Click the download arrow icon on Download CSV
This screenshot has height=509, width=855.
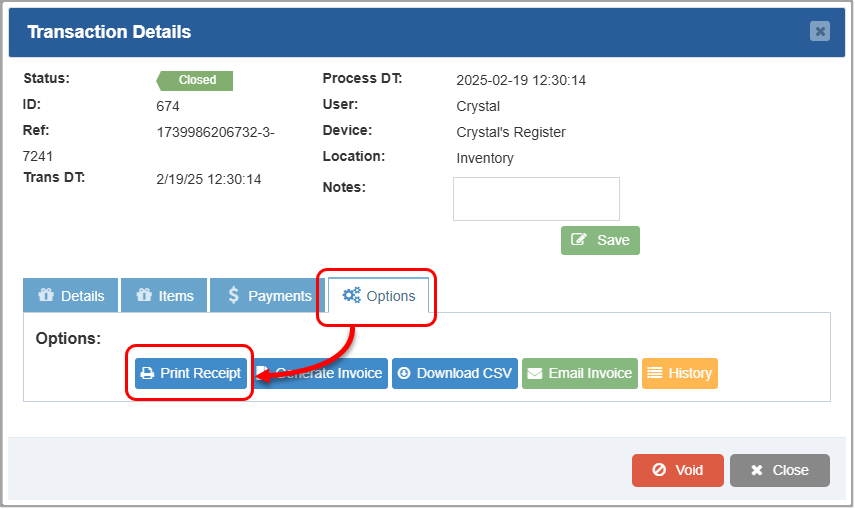coord(404,373)
